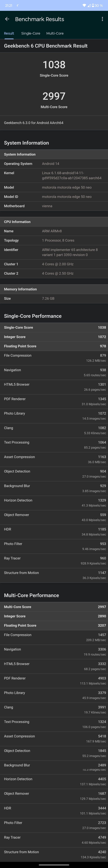Tap single-core Object Remover result

54,517
